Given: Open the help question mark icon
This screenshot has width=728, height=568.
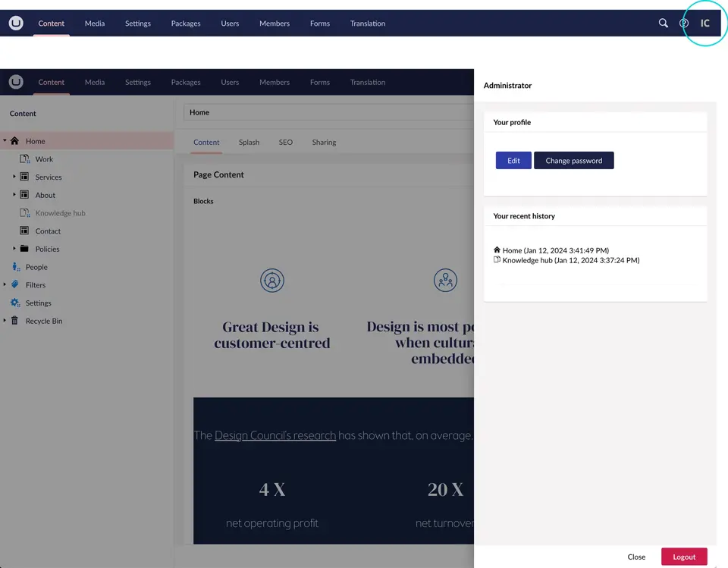Looking at the screenshot, I should 683,24.
